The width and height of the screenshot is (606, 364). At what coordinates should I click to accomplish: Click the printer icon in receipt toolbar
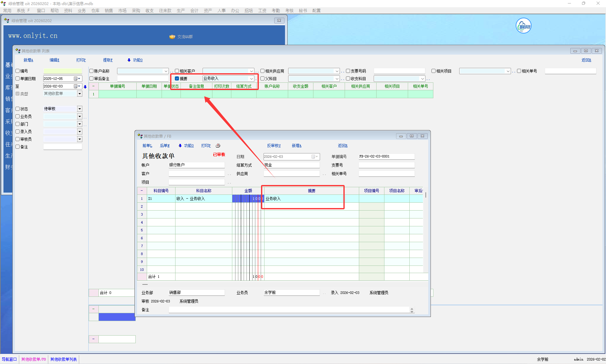[x=218, y=146]
